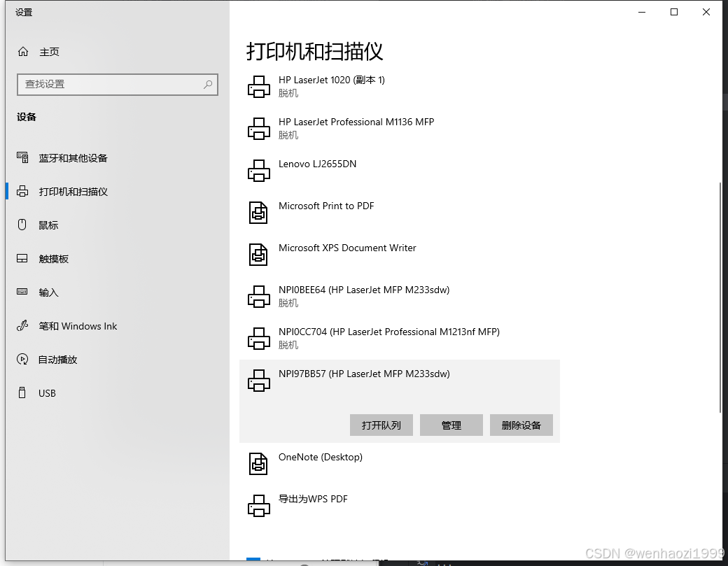Click 脱机 status under NPI0CC704 printer
Viewport: 728px width, 566px height.
click(x=288, y=345)
